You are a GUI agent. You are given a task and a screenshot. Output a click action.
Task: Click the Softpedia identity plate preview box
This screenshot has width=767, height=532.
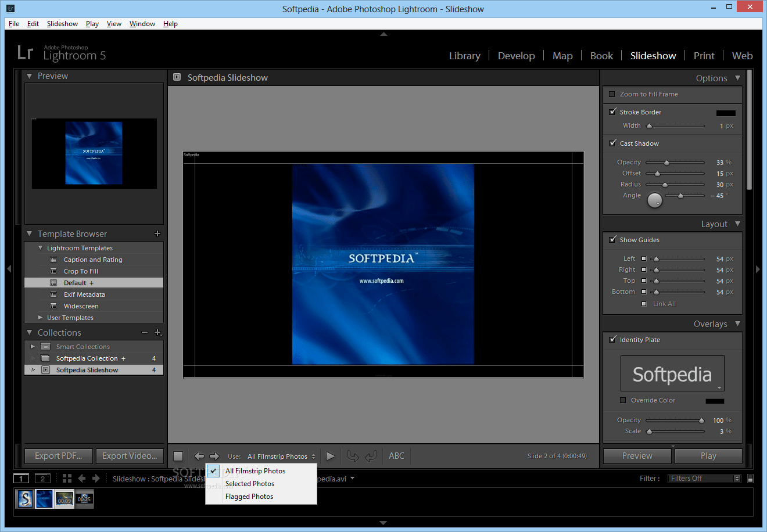click(672, 373)
